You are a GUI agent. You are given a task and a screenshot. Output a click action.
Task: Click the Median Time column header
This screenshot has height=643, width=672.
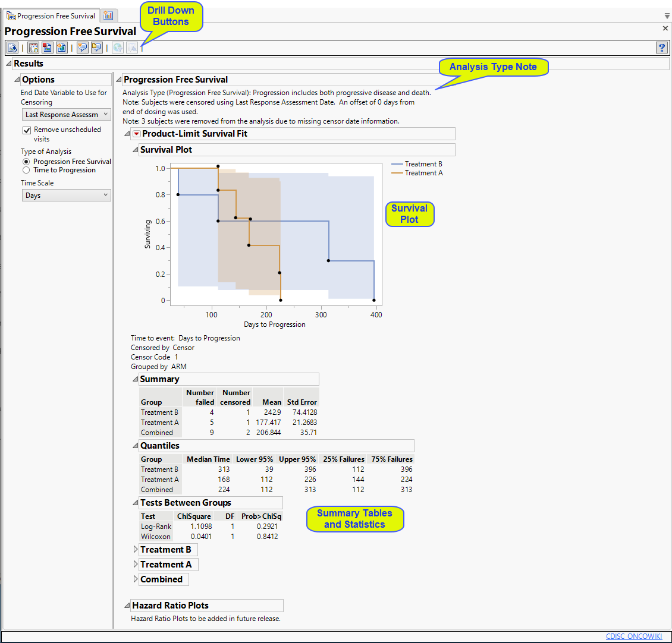coord(208,459)
